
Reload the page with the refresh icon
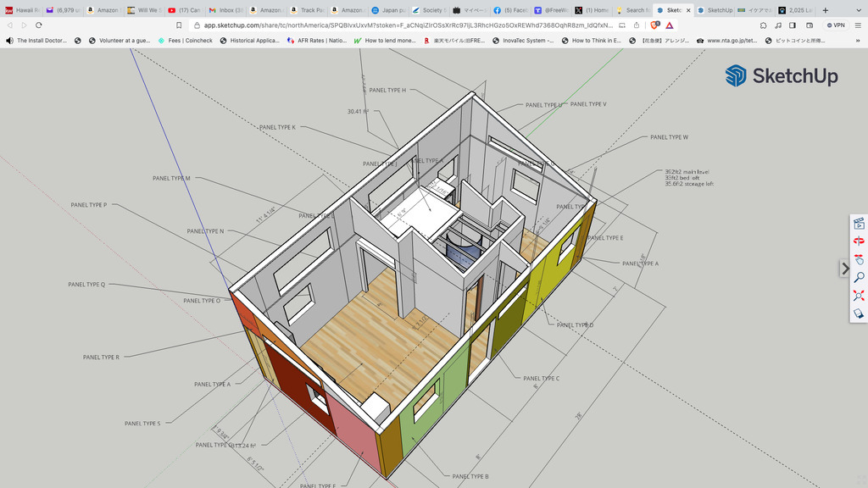39,25
